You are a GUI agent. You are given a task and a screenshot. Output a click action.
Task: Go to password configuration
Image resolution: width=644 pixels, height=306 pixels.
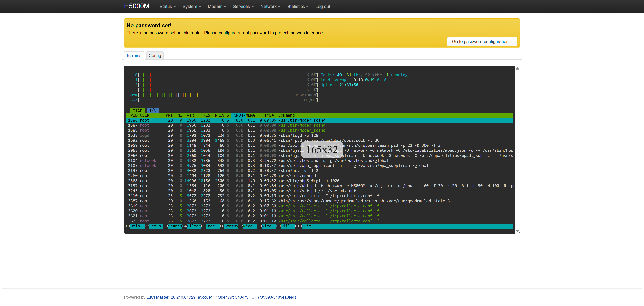click(482, 42)
